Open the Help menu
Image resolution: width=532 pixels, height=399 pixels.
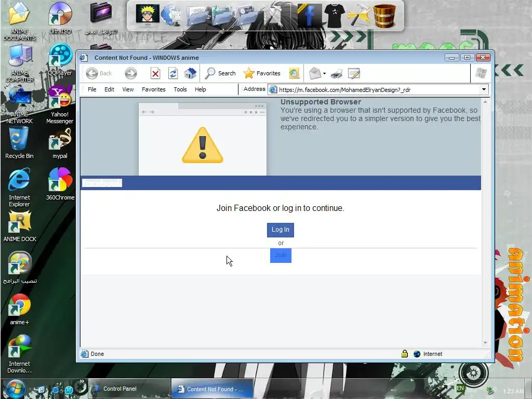tap(200, 89)
